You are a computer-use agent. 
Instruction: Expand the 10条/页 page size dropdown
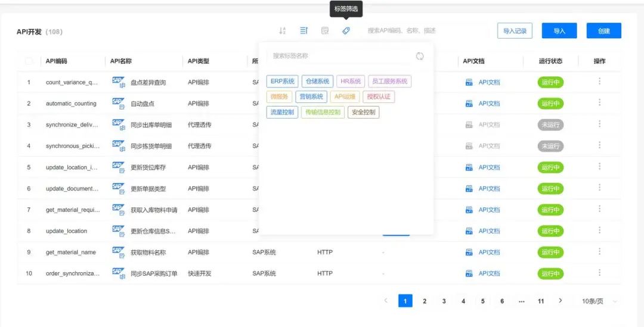(x=599, y=301)
